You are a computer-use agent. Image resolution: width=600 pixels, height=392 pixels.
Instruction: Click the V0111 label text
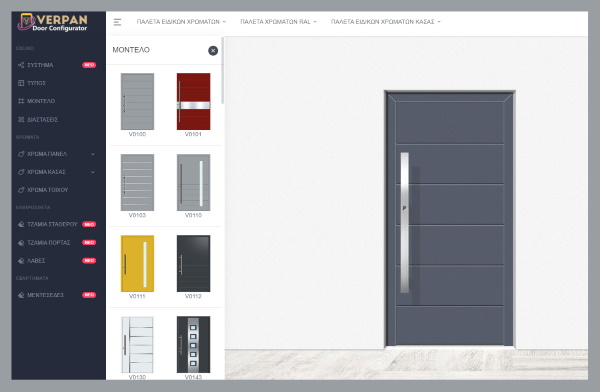pyautogui.click(x=137, y=296)
